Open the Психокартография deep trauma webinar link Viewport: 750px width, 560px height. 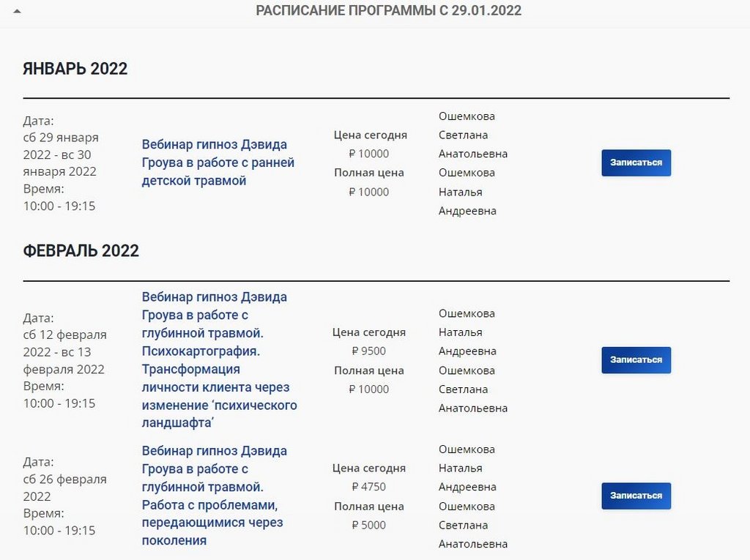click(219, 359)
